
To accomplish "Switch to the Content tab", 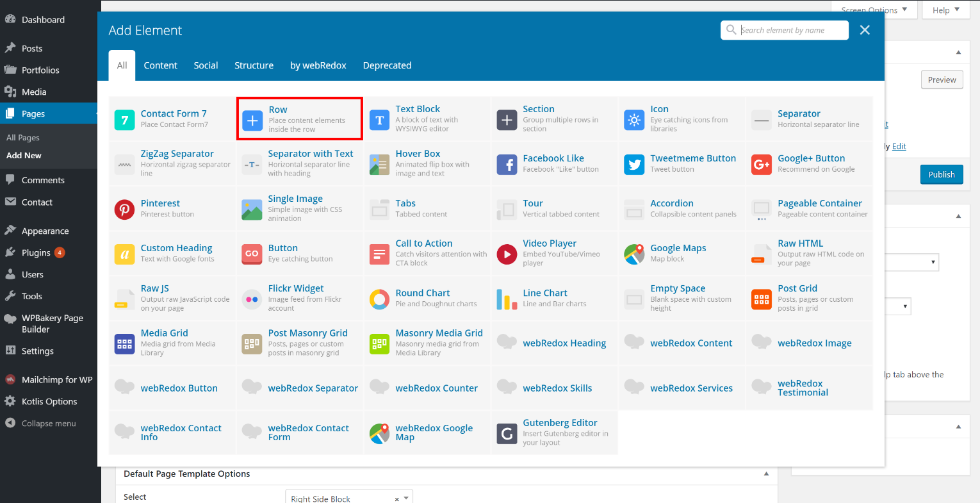I will (x=160, y=65).
